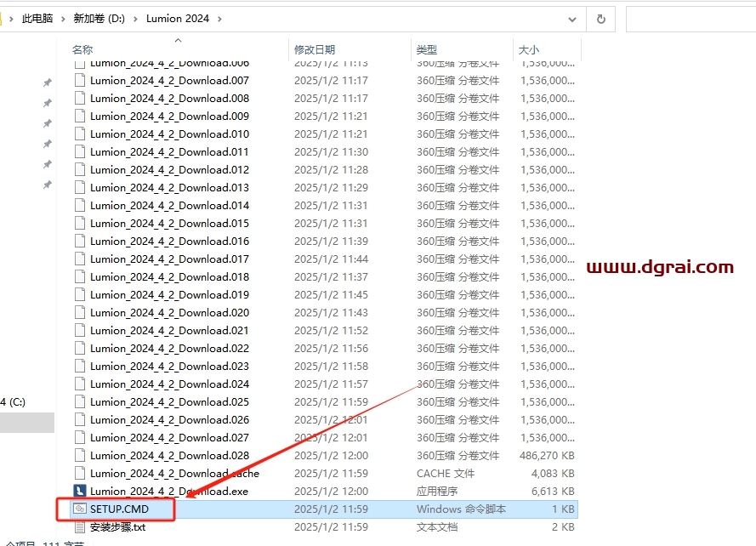This screenshot has height=546, width=756.
Task: Click the date 2025/1/2 11:39
Action: tap(332, 241)
